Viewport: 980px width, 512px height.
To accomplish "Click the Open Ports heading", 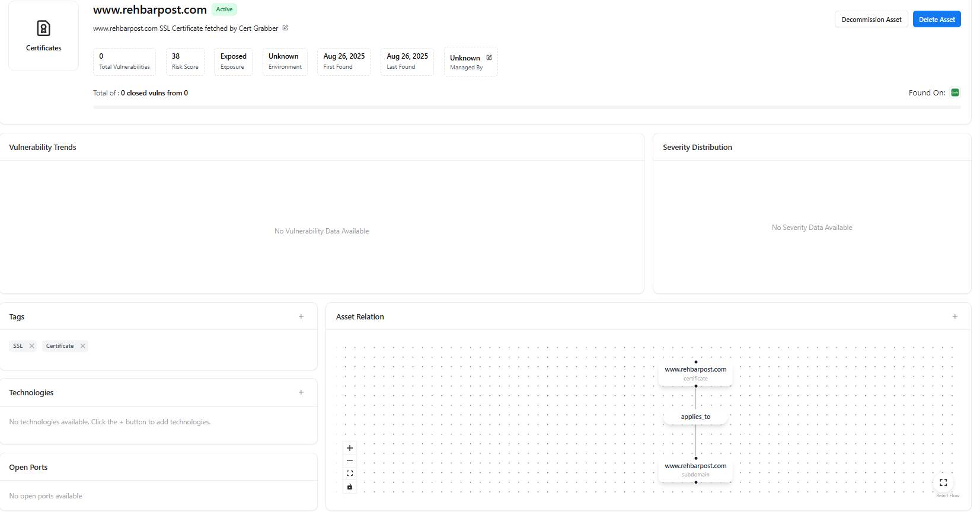I will pos(28,467).
